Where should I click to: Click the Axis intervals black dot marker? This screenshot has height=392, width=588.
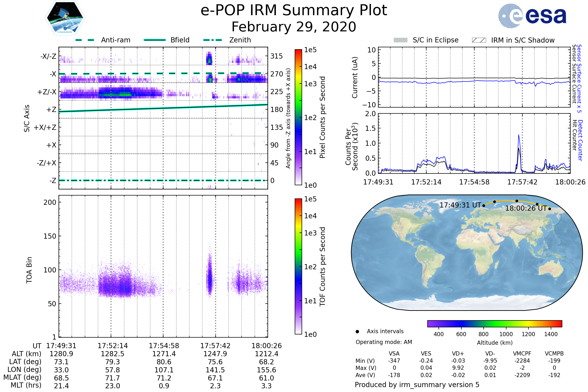pyautogui.click(x=357, y=331)
